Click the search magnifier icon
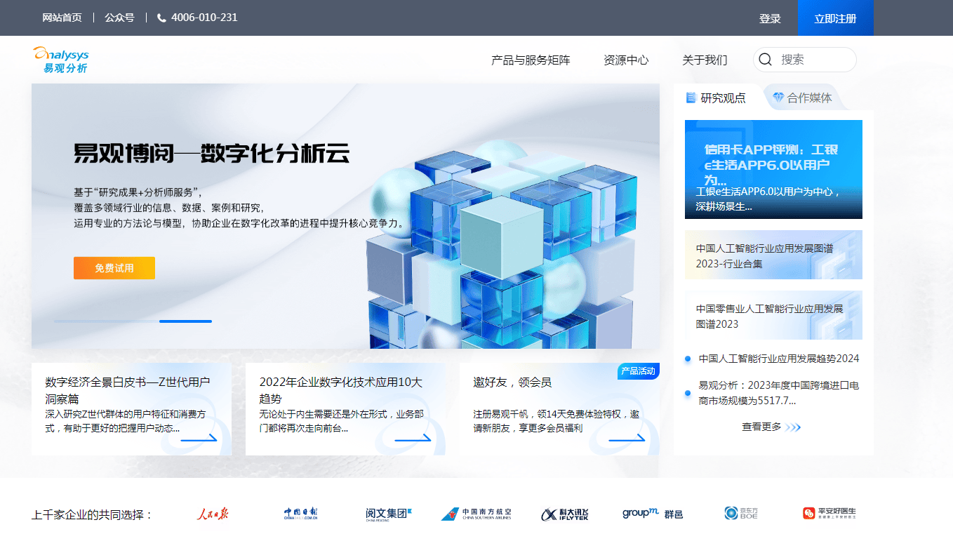This screenshot has height=560, width=953. [765, 60]
